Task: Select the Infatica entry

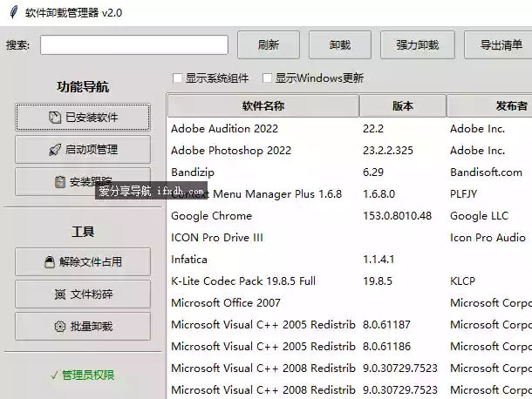Action: coord(350,260)
